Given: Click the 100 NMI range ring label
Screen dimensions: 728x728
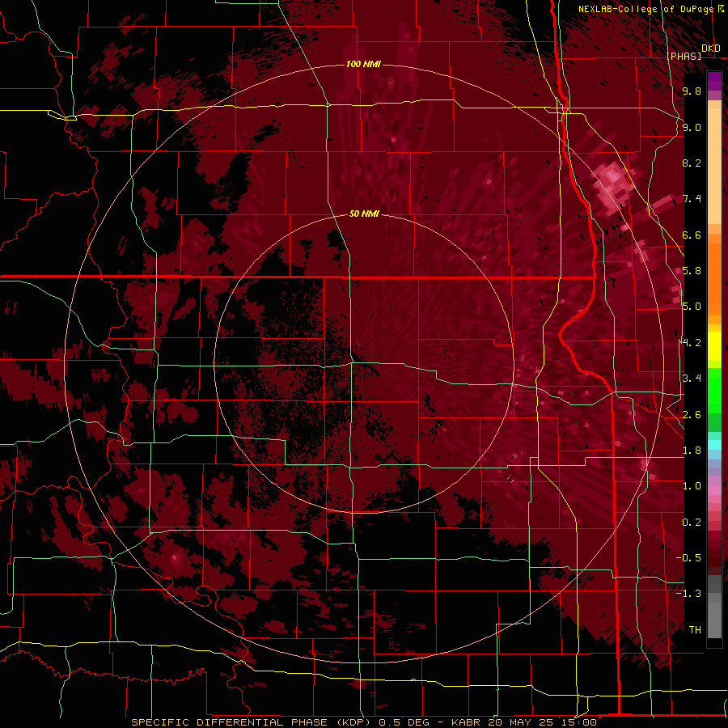Looking at the screenshot, I should coord(363,64).
